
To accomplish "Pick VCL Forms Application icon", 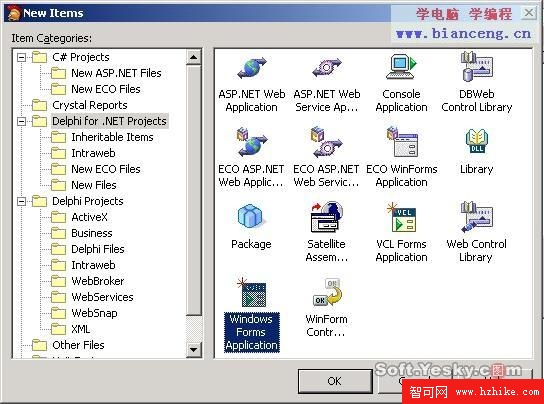I will pos(401,217).
